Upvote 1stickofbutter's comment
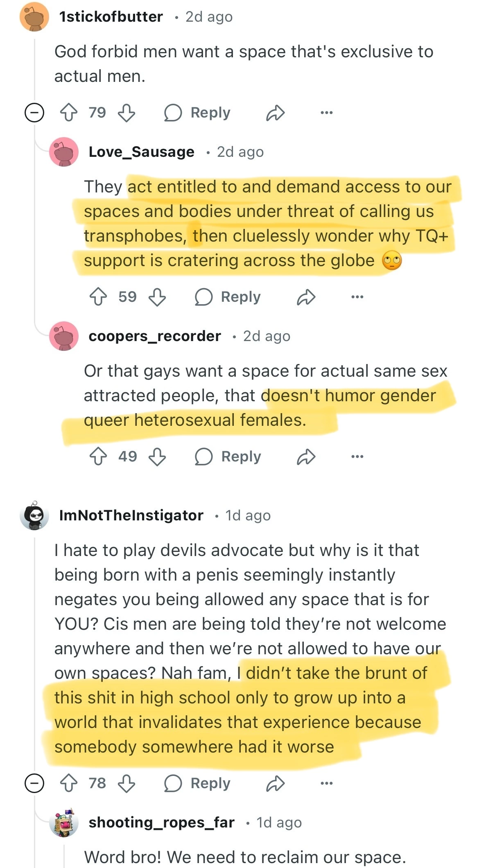479x868 pixels. pyautogui.click(x=68, y=112)
